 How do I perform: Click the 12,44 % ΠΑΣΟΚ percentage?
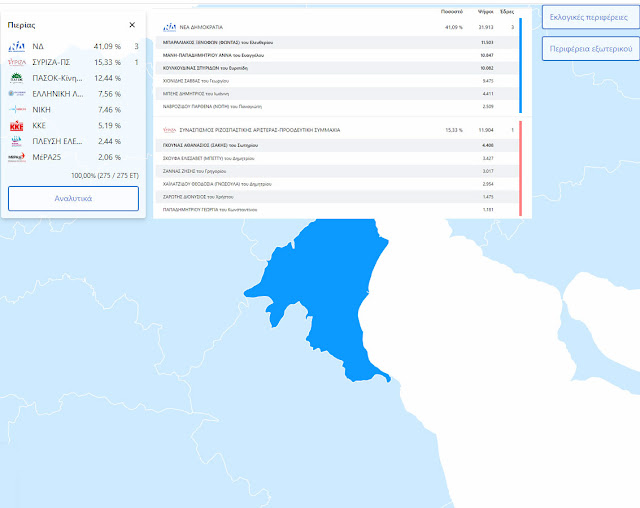(x=107, y=78)
